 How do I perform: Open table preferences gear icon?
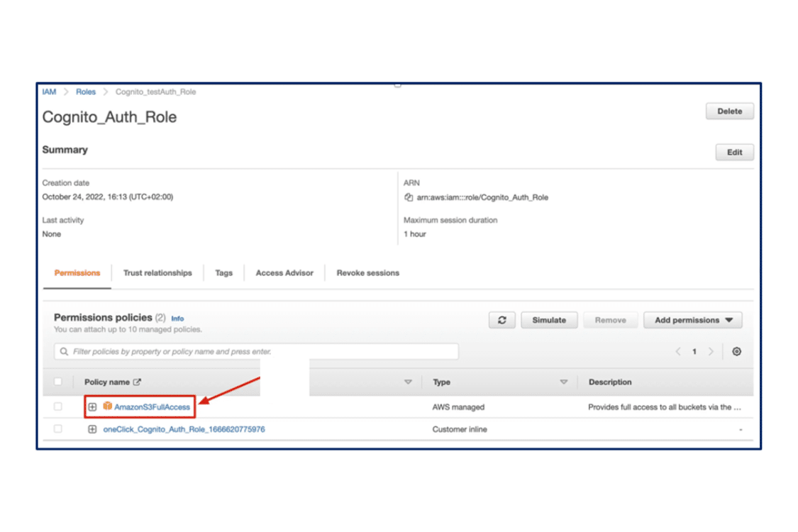coord(736,351)
